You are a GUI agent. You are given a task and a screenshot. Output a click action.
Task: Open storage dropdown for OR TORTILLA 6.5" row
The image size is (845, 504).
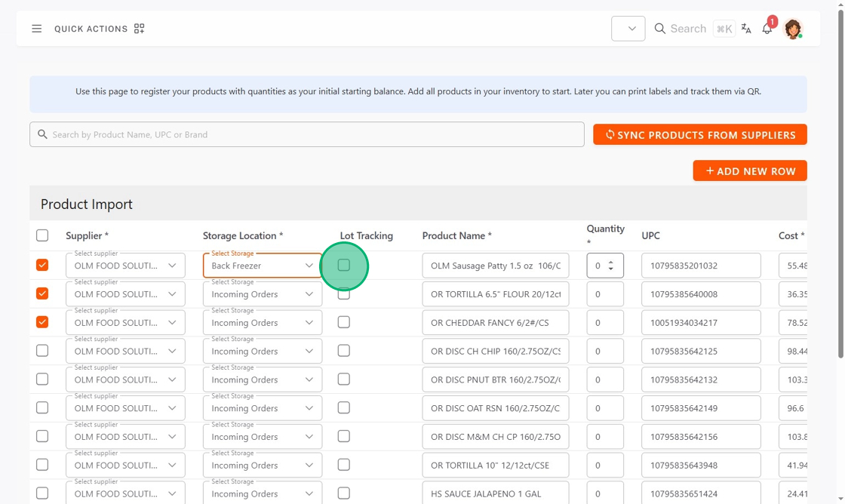[263, 293]
